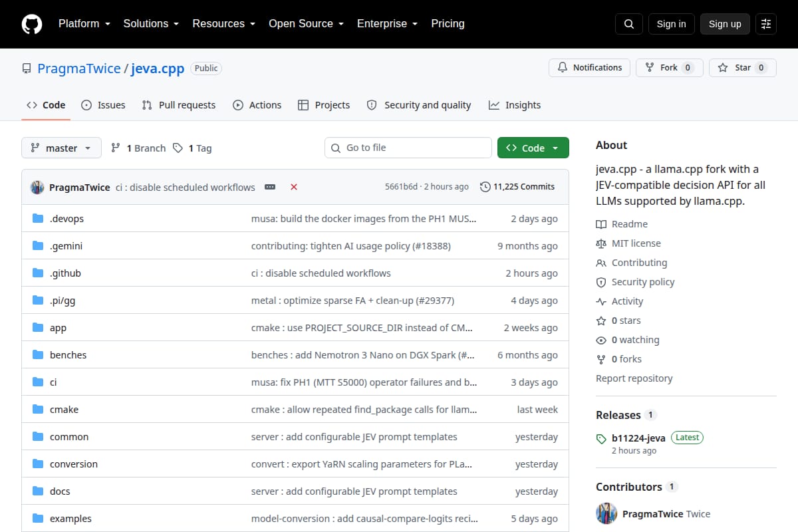
Task: Expand the Open Source menu
Action: point(306,24)
